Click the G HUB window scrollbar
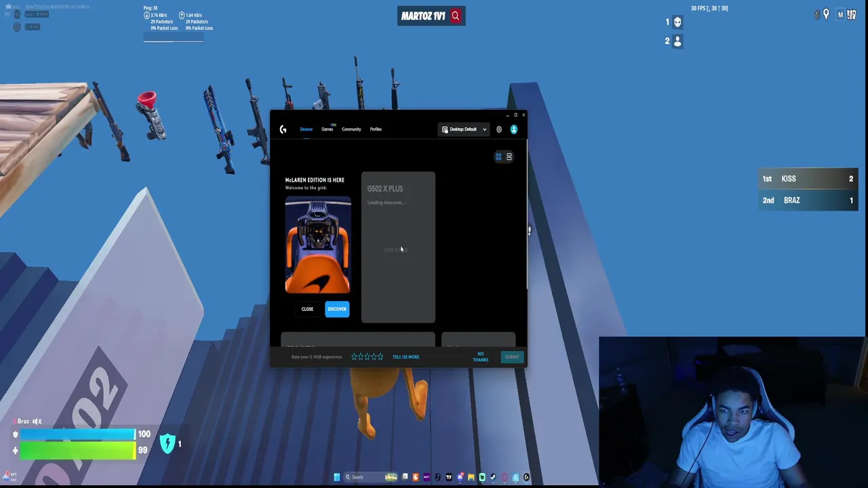Image resolution: width=868 pixels, height=488 pixels. (528, 216)
